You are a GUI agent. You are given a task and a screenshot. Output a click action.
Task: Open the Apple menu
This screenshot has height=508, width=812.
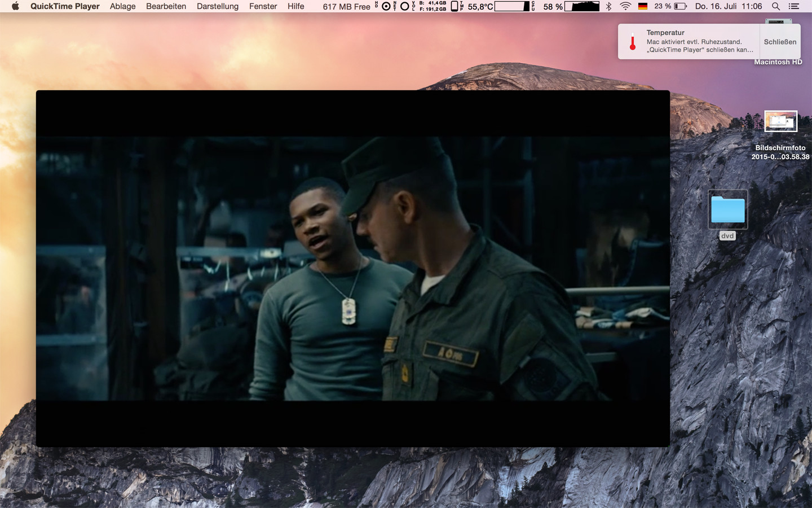tap(15, 6)
